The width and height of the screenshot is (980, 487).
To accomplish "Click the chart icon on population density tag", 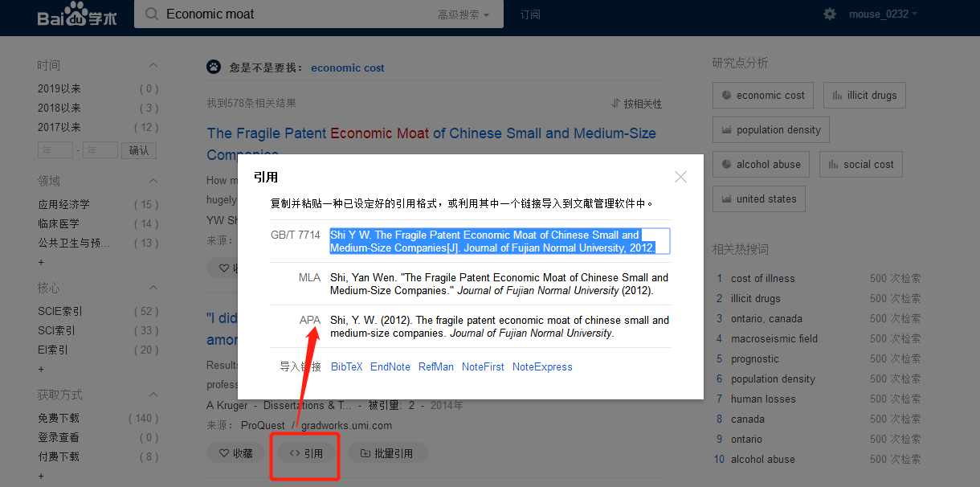I will coord(726,129).
